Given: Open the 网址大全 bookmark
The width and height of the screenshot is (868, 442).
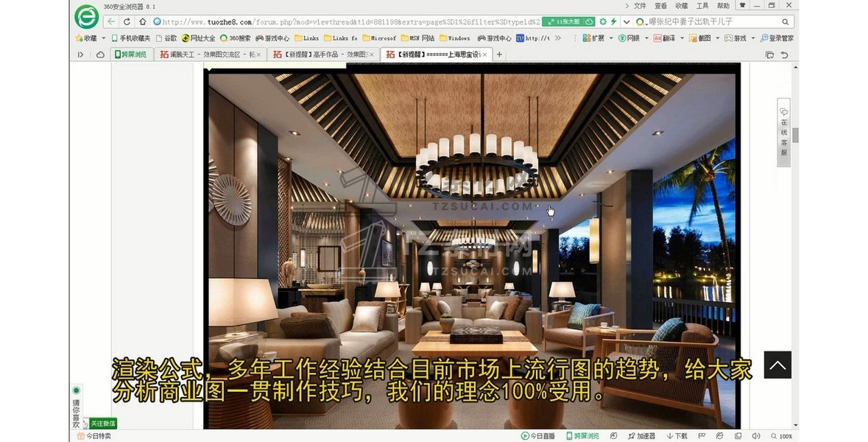Looking at the screenshot, I should pos(198,38).
